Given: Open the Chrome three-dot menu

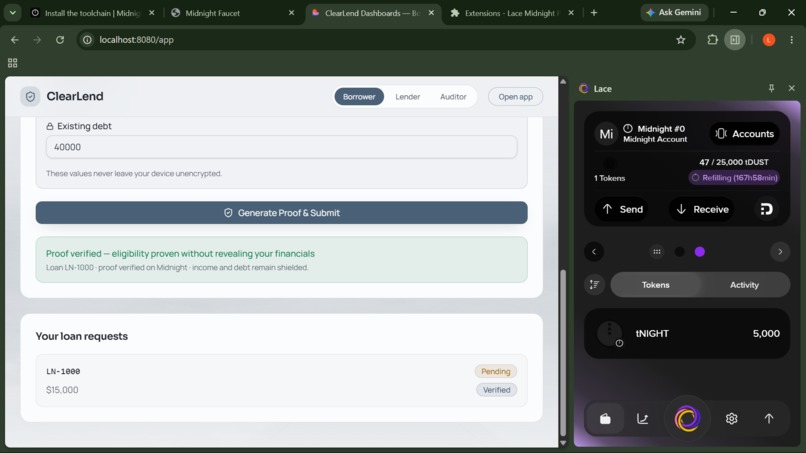Looking at the screenshot, I should [x=792, y=40].
